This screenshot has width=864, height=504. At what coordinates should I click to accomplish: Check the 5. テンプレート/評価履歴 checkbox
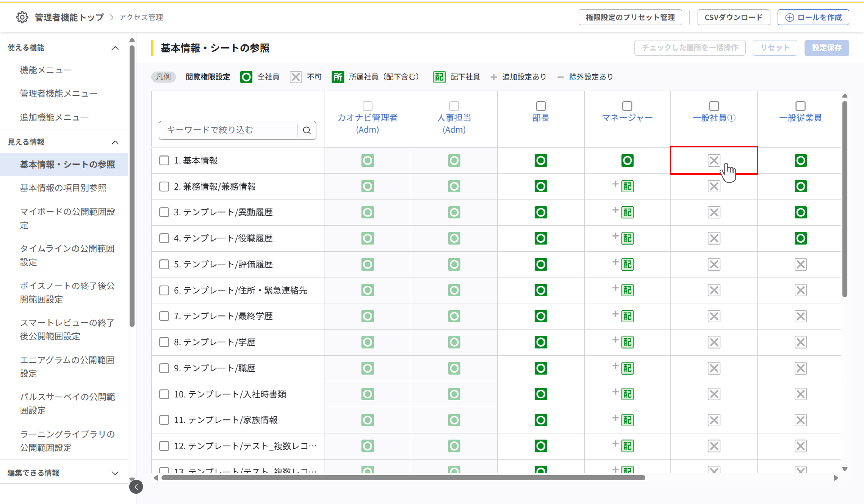tap(164, 264)
